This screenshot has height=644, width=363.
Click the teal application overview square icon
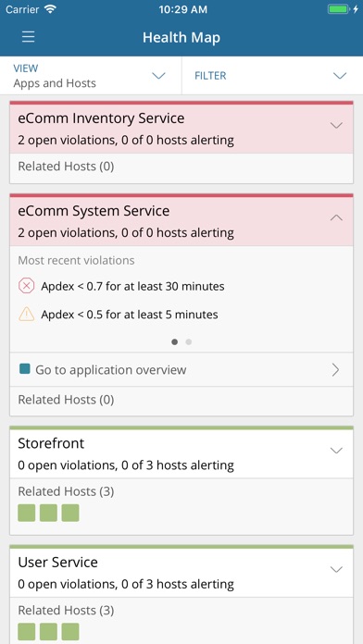[x=25, y=369]
